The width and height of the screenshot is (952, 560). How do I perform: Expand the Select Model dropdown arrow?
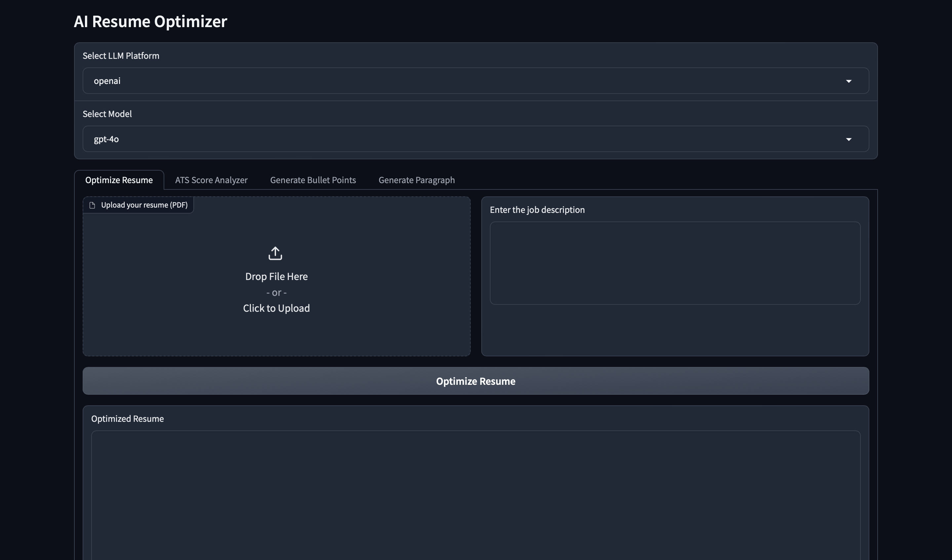point(849,140)
